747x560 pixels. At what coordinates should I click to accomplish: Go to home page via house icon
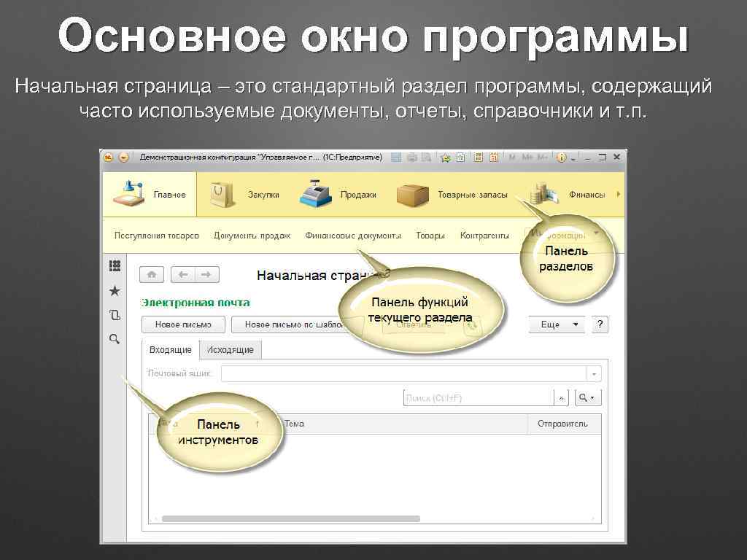coord(151,276)
